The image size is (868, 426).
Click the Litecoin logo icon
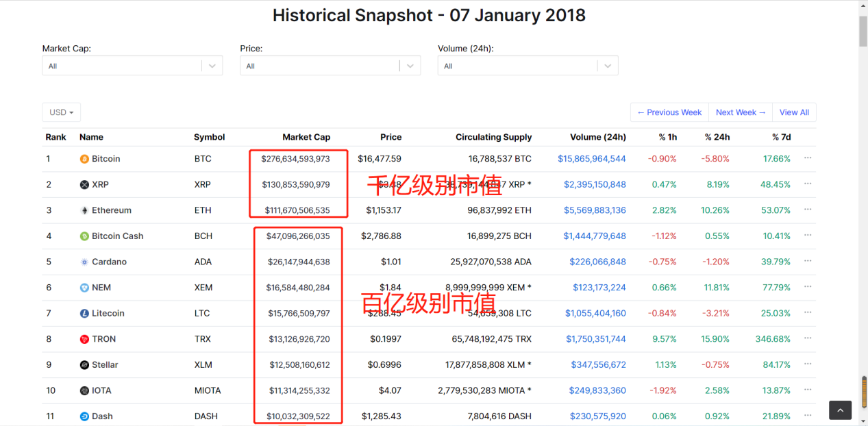point(85,313)
